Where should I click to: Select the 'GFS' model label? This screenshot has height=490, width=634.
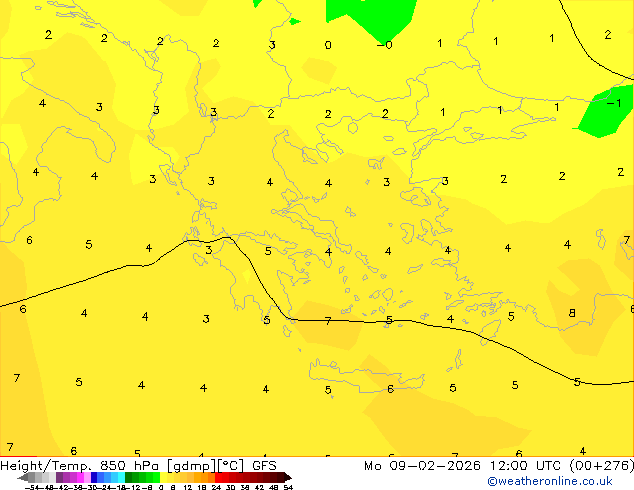point(264,466)
